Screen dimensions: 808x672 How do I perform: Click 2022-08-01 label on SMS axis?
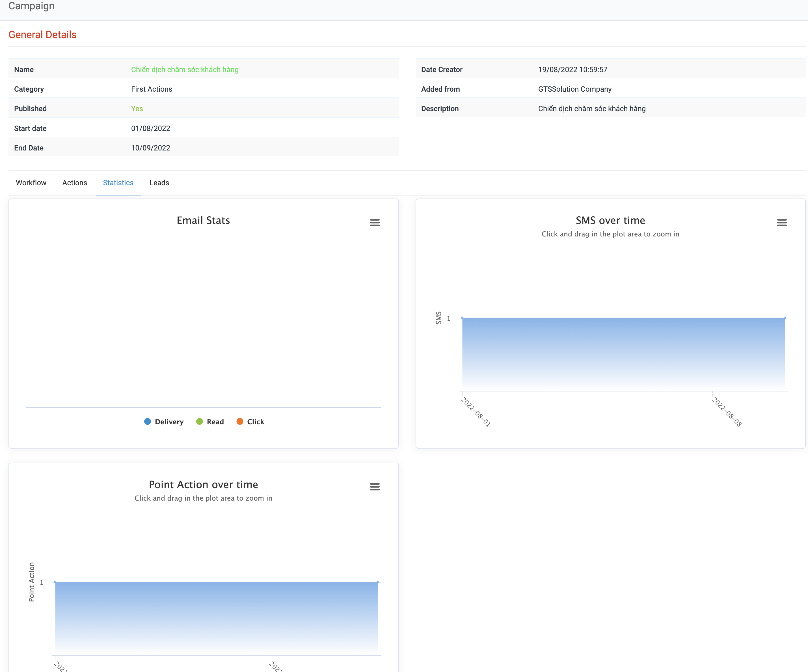pos(476,412)
